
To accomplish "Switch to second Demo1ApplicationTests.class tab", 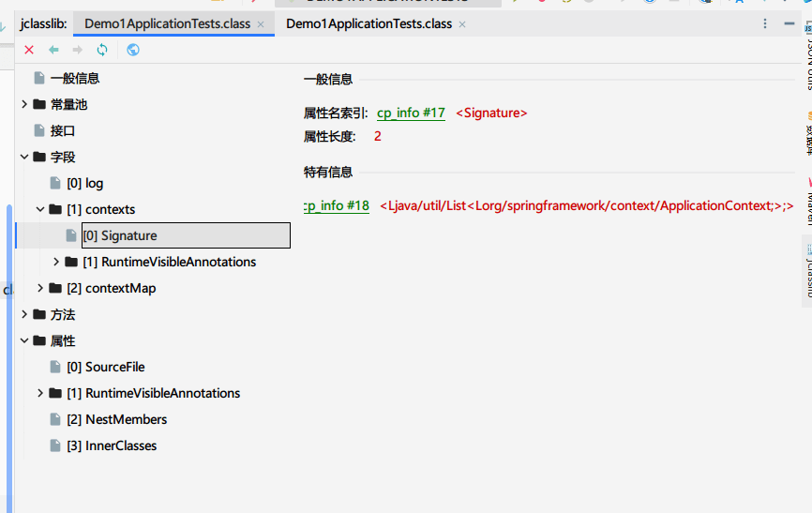I will pos(368,23).
